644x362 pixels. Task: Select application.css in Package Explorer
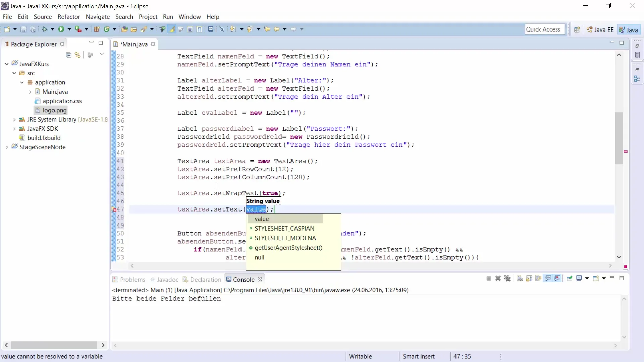click(62, 101)
